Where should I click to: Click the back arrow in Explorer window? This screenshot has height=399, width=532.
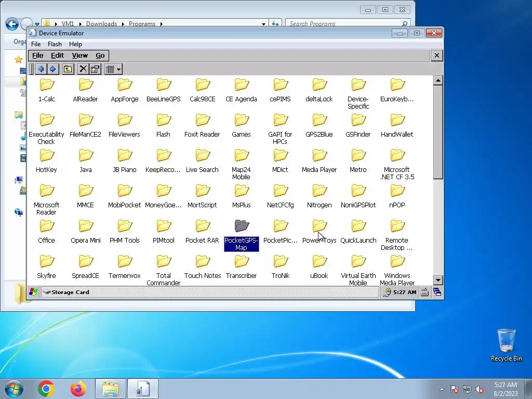pos(12,24)
